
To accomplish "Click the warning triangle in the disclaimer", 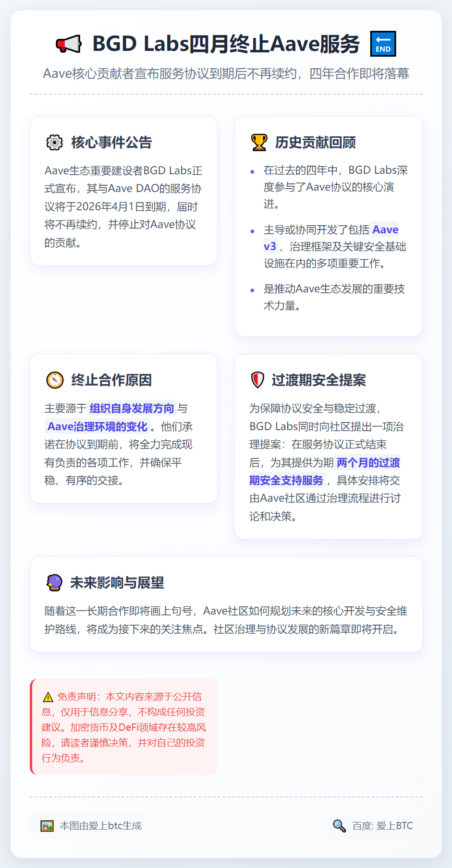I will pos(48,697).
